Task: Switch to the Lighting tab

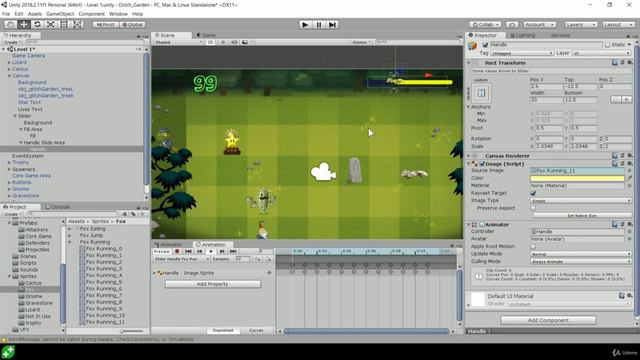Action: click(522, 35)
